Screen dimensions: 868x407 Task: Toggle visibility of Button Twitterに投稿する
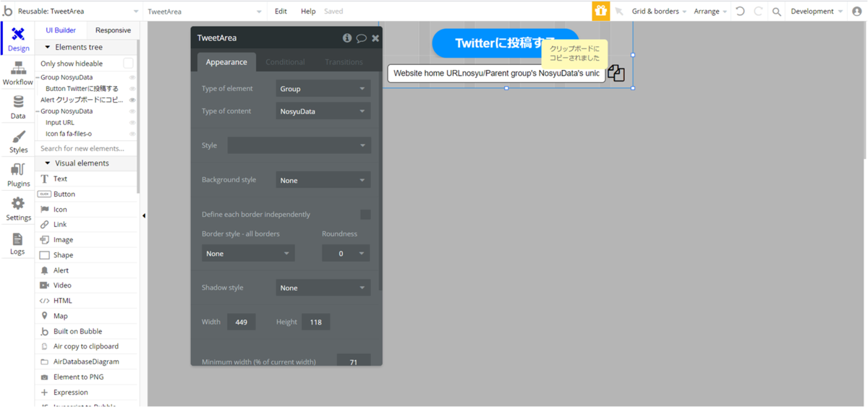[x=132, y=89]
